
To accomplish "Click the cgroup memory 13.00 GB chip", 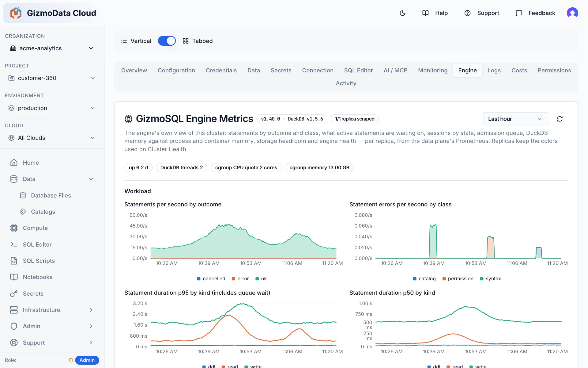I will 319,167.
